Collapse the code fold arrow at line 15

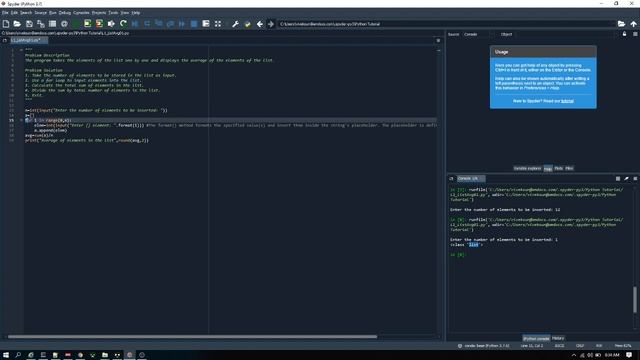click(21, 120)
